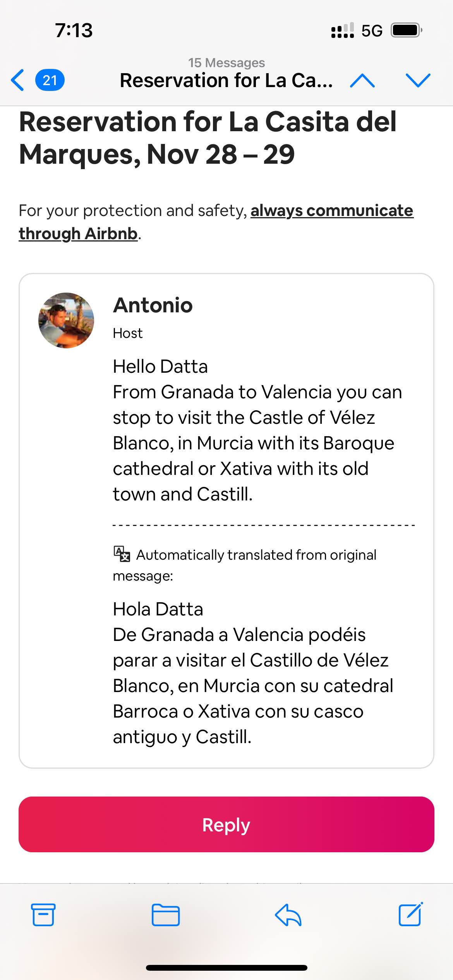This screenshot has height=980, width=453.
Task: Open the "always communicate through Airbnb" link
Action: click(332, 211)
